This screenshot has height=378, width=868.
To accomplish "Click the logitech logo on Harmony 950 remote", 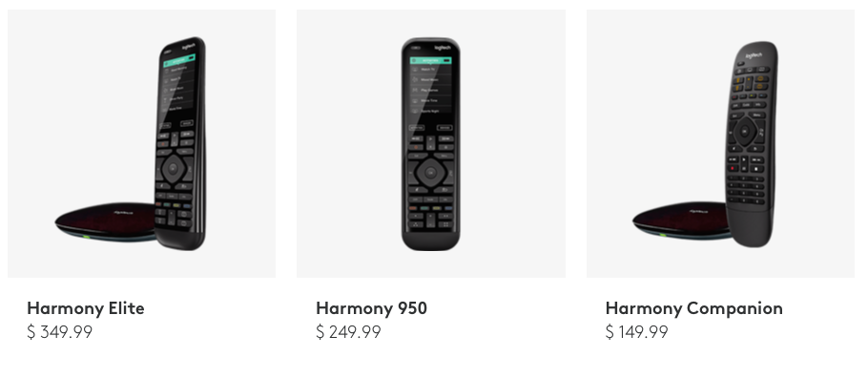I will (443, 48).
